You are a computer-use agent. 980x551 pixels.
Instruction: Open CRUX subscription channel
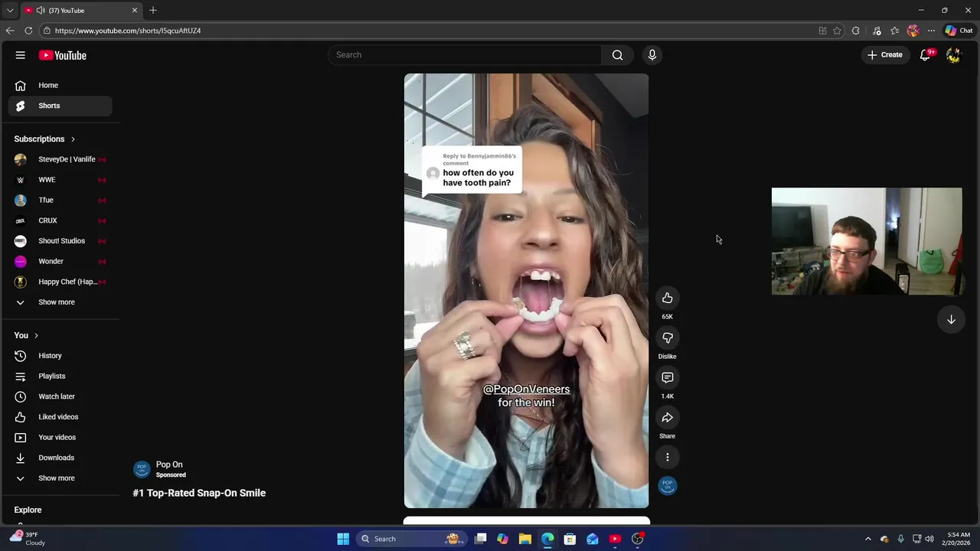[x=60, y=220]
